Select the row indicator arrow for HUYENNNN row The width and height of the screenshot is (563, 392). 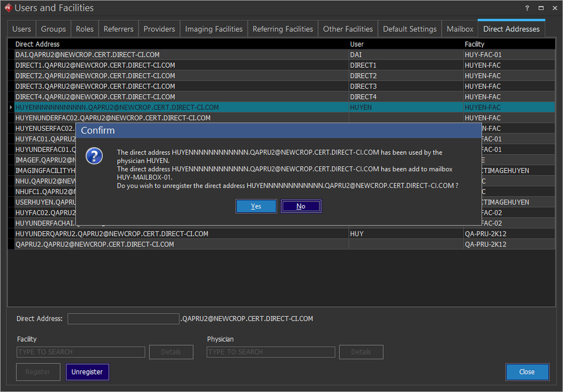pyautogui.click(x=11, y=107)
